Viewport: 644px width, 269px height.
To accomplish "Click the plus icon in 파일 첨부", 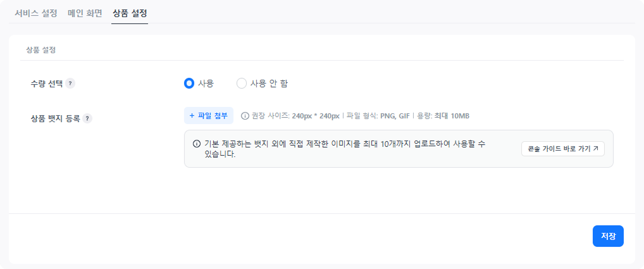I will (x=192, y=116).
